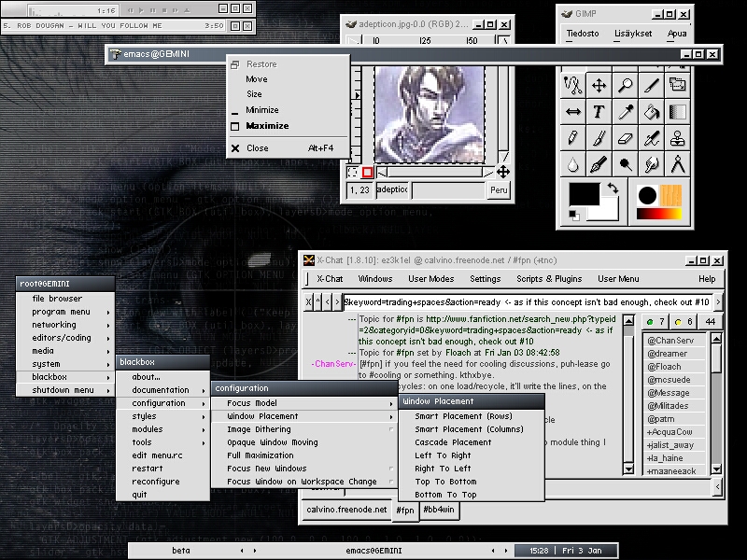Toggle Full Maximization option
Screen dimensions: 747x560
point(304,455)
